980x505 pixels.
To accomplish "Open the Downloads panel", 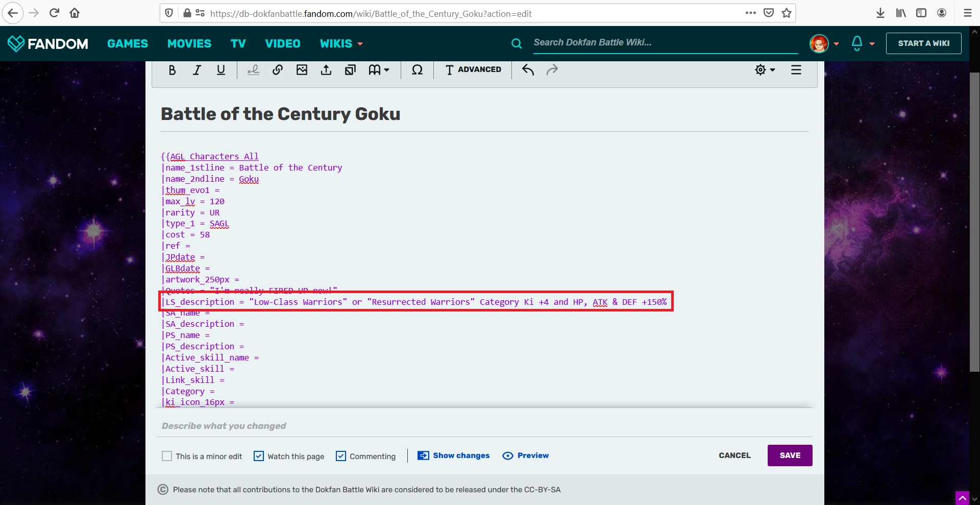I will (x=880, y=13).
